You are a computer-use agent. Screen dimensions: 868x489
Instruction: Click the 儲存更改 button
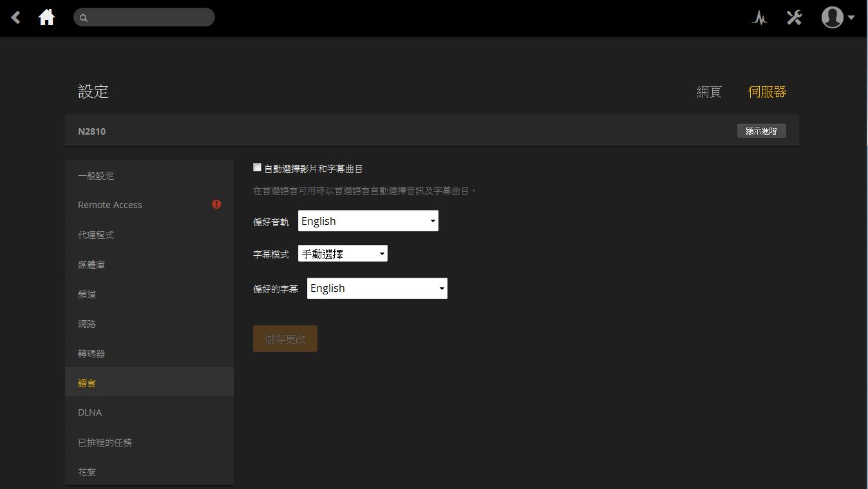click(285, 338)
